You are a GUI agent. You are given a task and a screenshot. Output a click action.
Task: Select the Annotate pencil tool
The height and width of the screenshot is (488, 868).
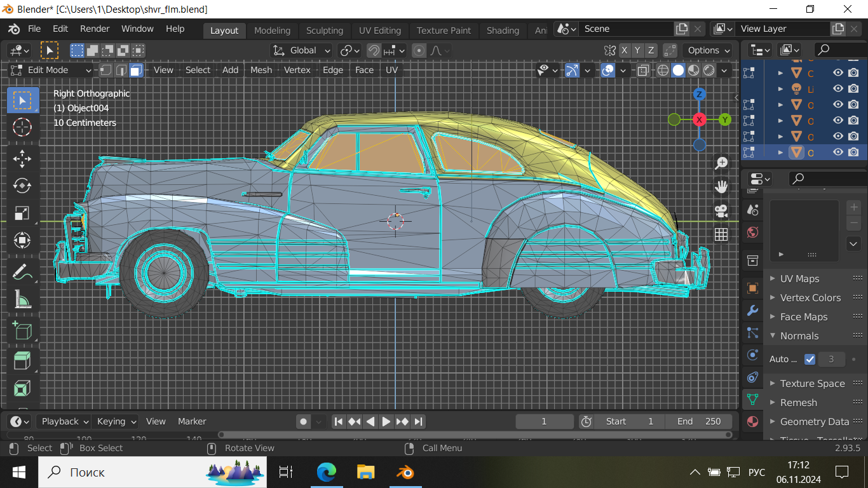coord(22,272)
